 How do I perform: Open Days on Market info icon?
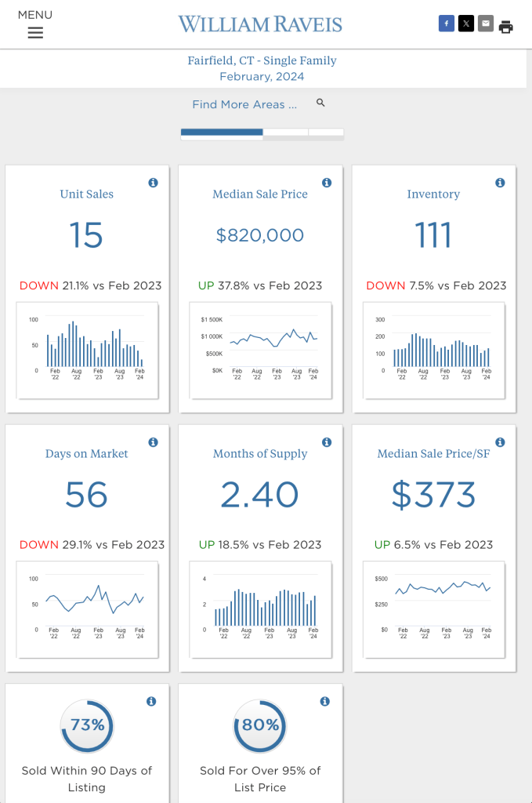(153, 442)
